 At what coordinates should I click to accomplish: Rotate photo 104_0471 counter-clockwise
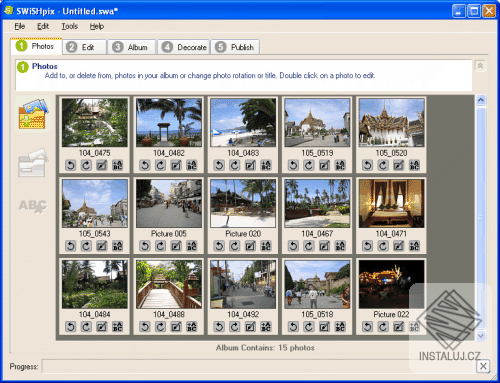pos(368,246)
